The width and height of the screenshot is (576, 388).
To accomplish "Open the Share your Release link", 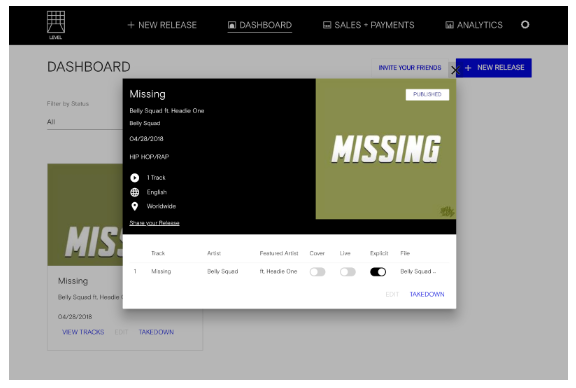I will coord(154,223).
